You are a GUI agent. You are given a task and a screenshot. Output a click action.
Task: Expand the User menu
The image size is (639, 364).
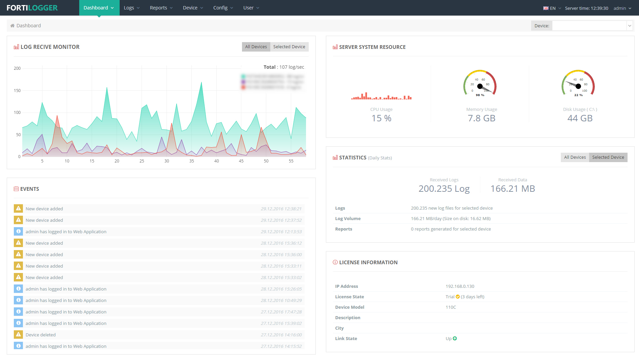click(x=251, y=8)
